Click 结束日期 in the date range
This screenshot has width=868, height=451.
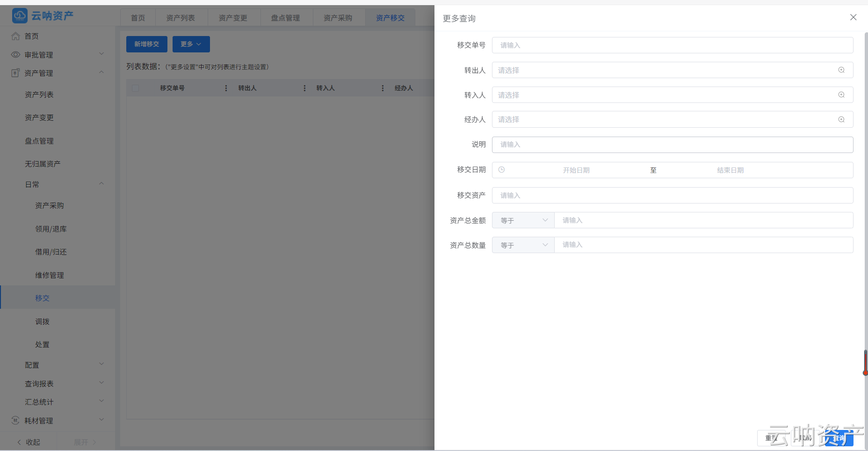click(x=730, y=170)
